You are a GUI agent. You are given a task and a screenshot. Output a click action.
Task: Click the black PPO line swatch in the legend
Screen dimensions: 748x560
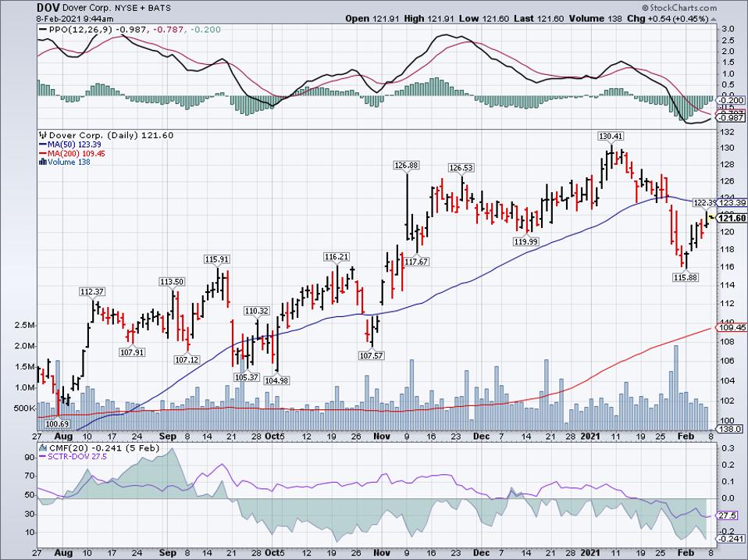[x=41, y=30]
